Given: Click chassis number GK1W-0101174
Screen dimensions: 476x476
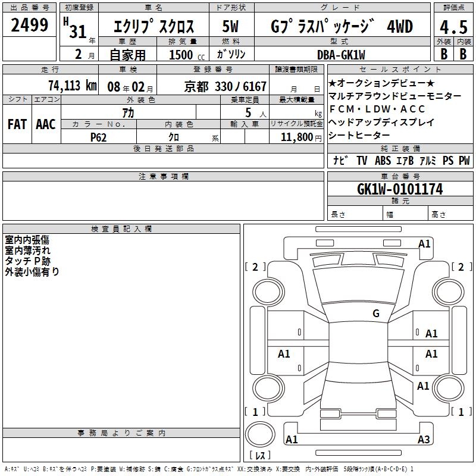Looking at the screenshot, I should pyautogui.click(x=400, y=189).
